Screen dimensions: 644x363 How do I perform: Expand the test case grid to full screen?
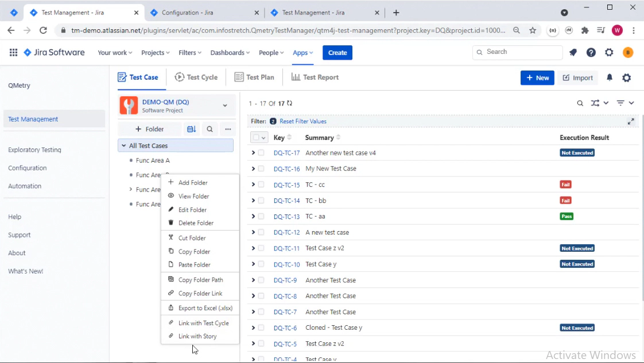[631, 121]
